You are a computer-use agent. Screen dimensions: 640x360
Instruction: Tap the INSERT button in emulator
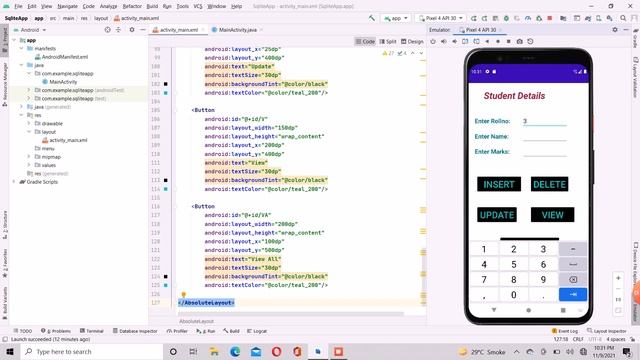[x=499, y=184]
